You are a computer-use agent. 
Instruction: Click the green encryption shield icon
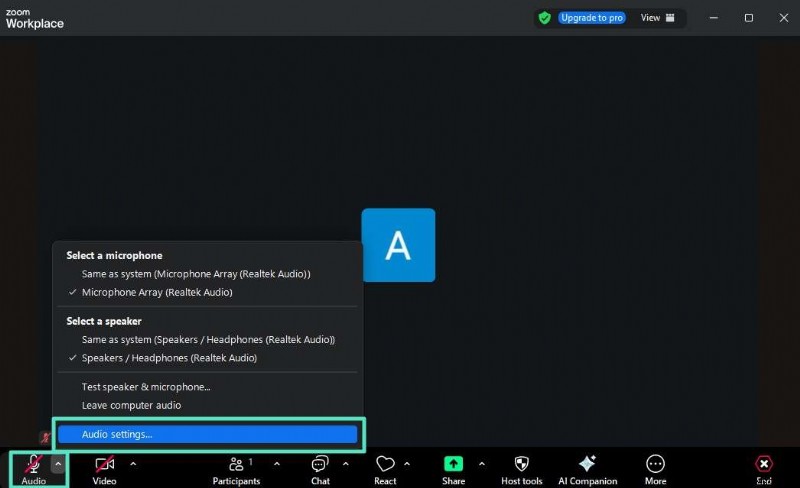545,18
